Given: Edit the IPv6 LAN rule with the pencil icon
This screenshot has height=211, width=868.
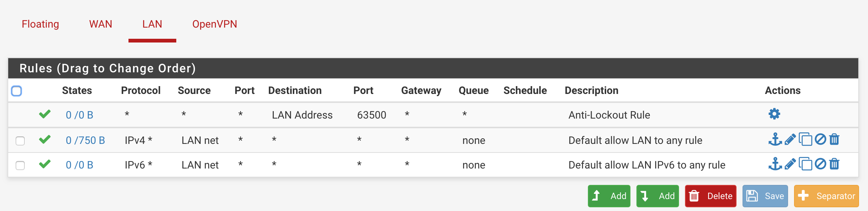Looking at the screenshot, I should 790,164.
